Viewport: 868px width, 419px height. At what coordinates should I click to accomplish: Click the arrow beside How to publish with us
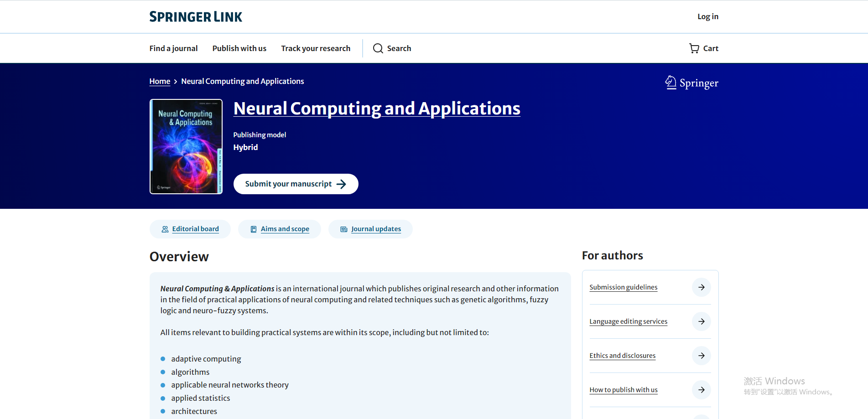coord(702,390)
